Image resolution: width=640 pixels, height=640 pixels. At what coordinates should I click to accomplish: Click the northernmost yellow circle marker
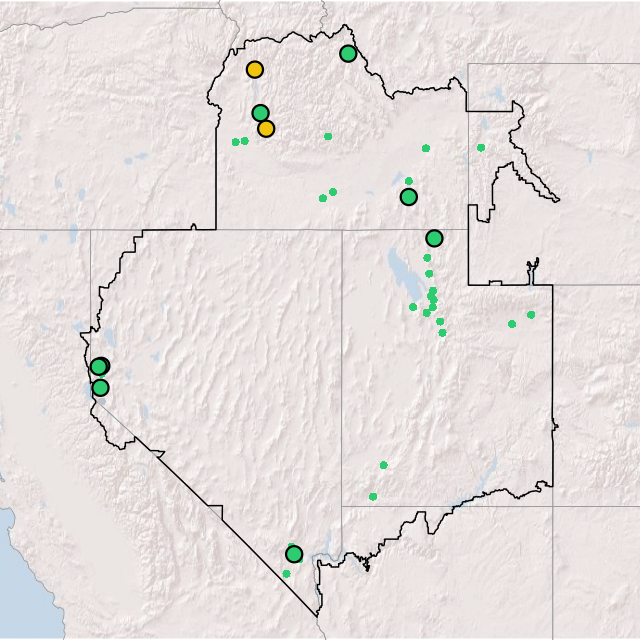[255, 70]
